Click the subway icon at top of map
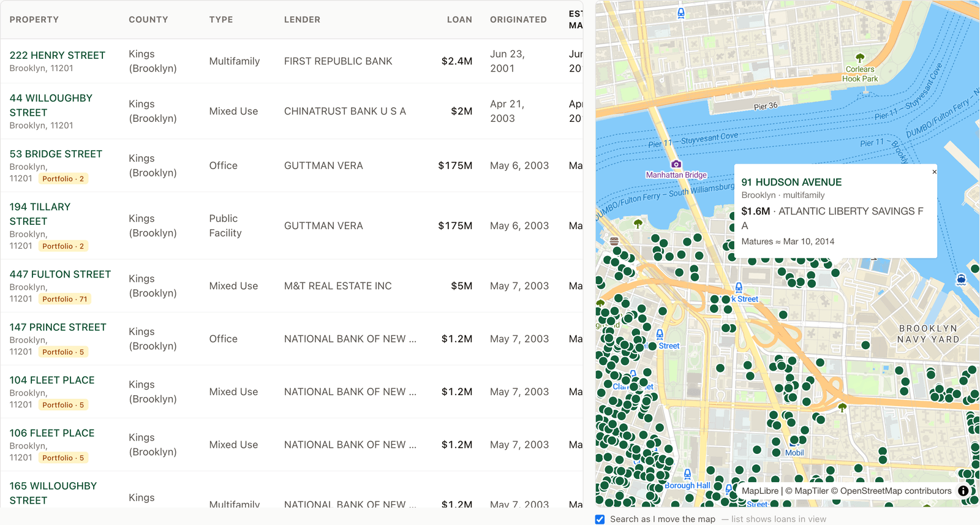This screenshot has height=525, width=980. click(x=680, y=13)
